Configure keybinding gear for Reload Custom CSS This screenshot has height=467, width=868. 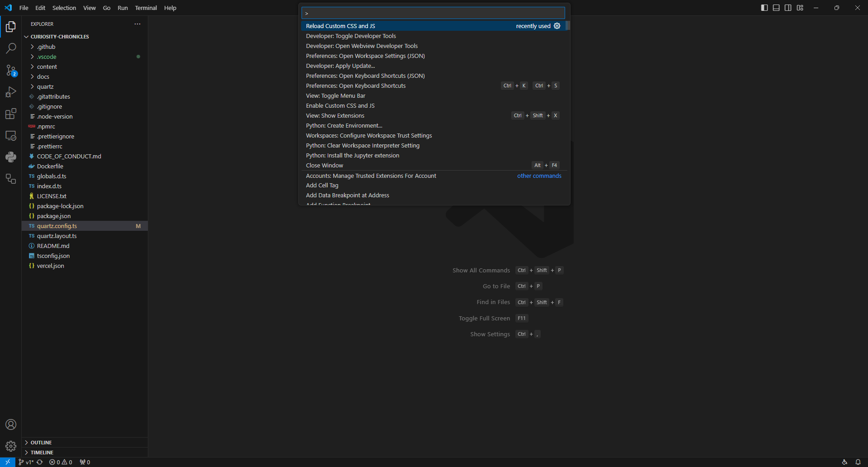point(557,26)
